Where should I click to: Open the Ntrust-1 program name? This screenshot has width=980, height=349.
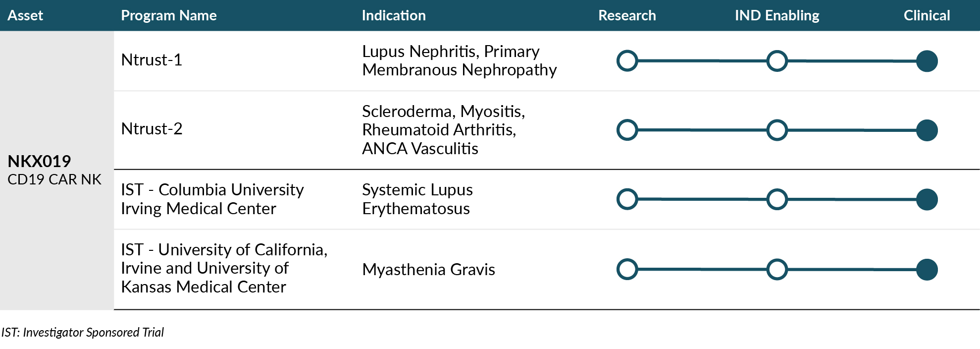[152, 60]
